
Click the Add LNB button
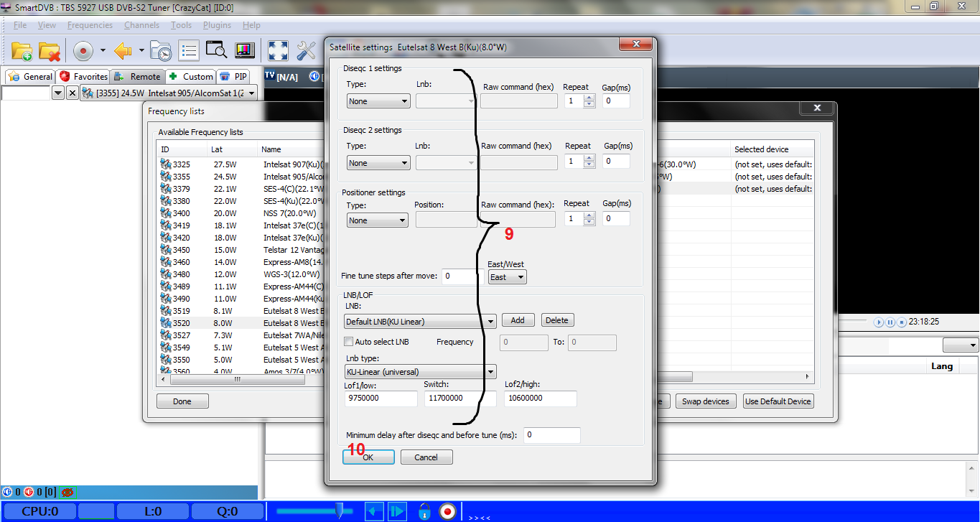click(518, 320)
